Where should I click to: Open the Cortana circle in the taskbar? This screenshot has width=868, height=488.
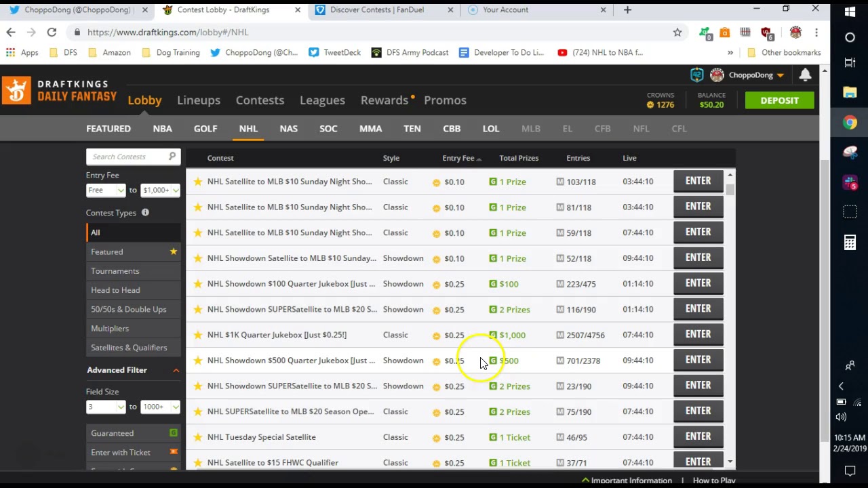(x=850, y=37)
